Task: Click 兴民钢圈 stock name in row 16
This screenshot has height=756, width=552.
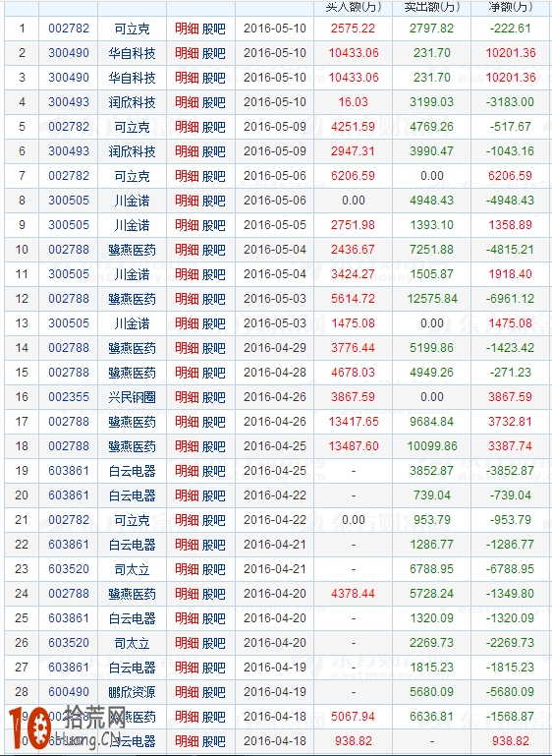Action: tap(132, 397)
